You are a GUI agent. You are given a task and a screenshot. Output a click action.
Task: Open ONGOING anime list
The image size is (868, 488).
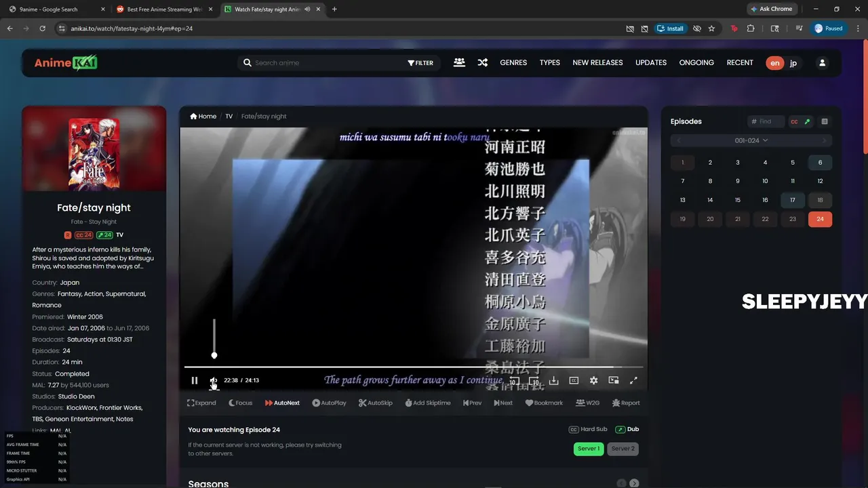(696, 62)
